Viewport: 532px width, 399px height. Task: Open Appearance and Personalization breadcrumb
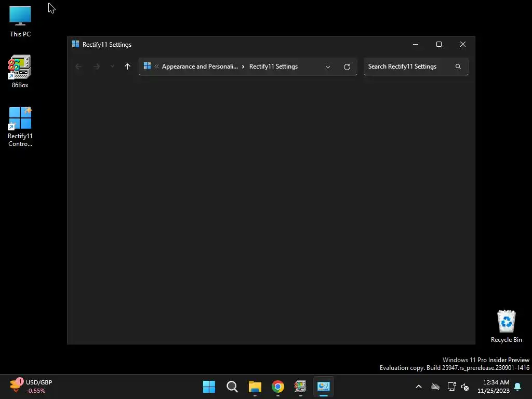200,66
